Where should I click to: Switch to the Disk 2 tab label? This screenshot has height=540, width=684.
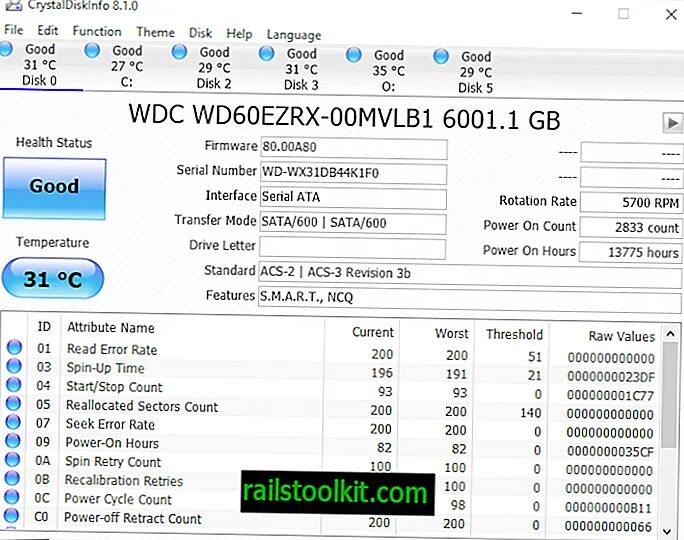click(x=214, y=83)
